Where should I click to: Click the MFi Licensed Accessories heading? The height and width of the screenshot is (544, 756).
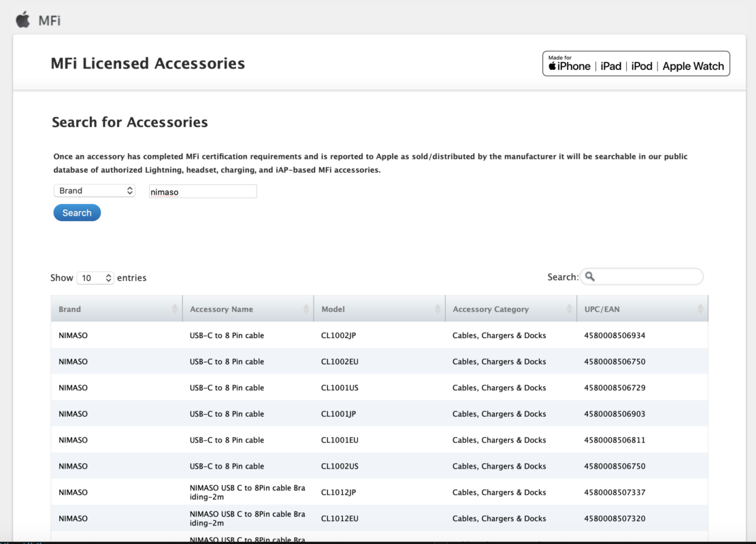(148, 63)
